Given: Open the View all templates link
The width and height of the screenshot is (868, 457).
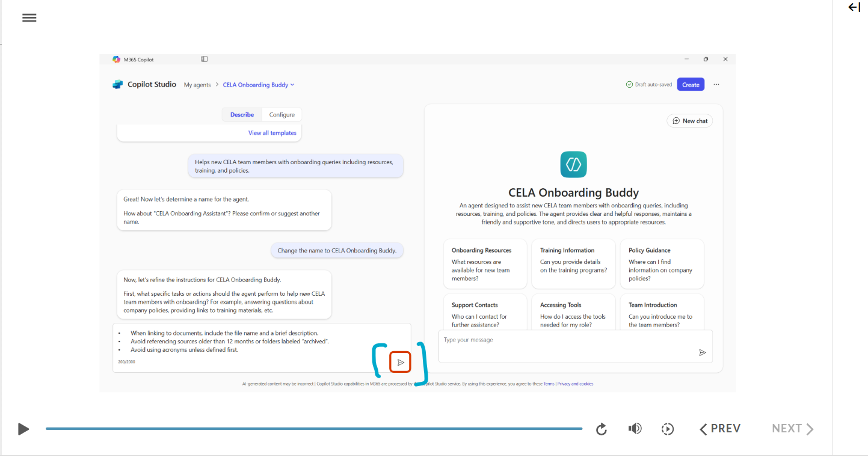Looking at the screenshot, I should coord(272,133).
